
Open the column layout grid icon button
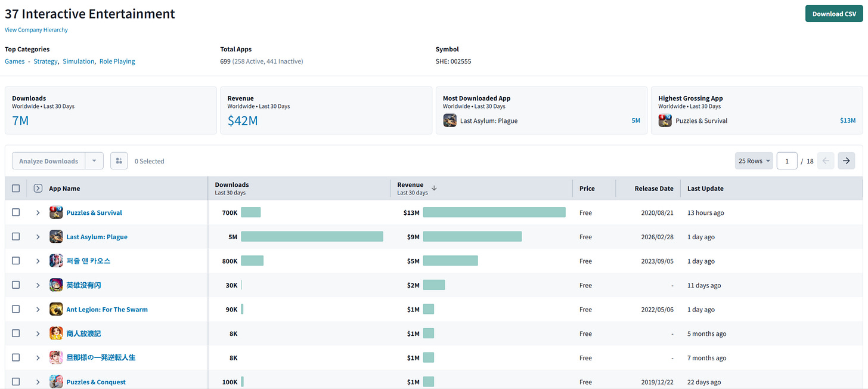[119, 161]
